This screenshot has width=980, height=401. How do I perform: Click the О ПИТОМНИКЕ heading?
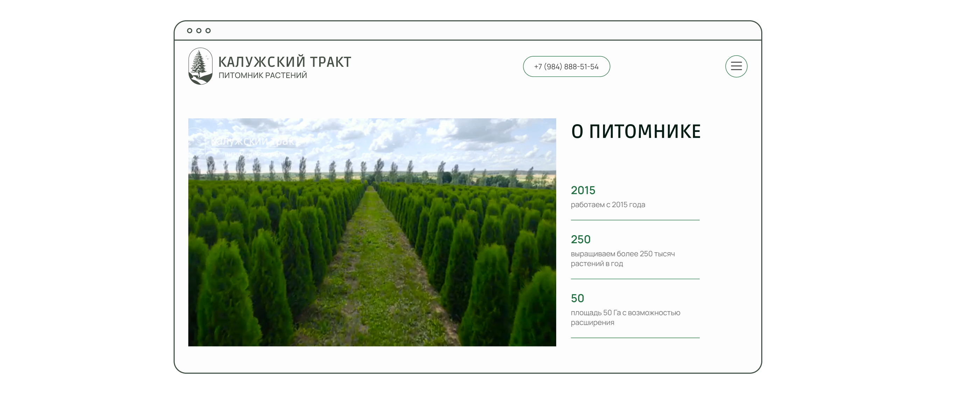click(635, 132)
